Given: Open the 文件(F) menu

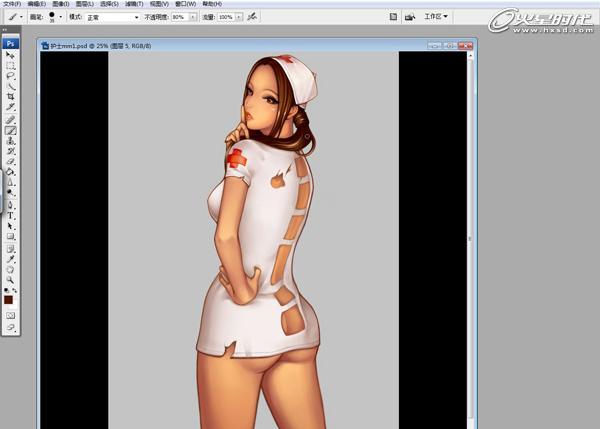Looking at the screenshot, I should [x=12, y=5].
